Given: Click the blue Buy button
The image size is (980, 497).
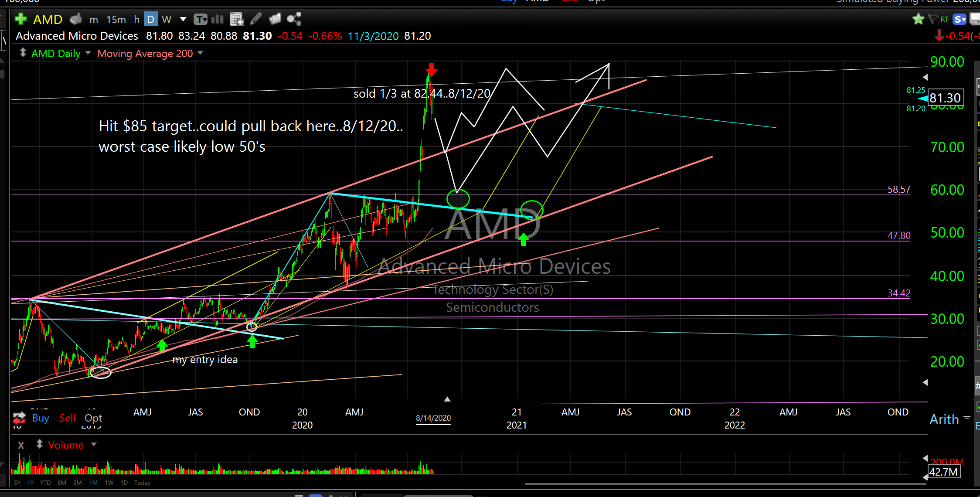Looking at the screenshot, I should 41,418.
